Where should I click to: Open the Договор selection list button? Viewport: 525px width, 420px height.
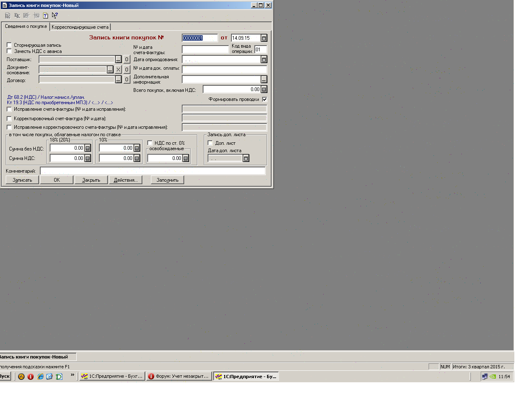click(x=119, y=80)
